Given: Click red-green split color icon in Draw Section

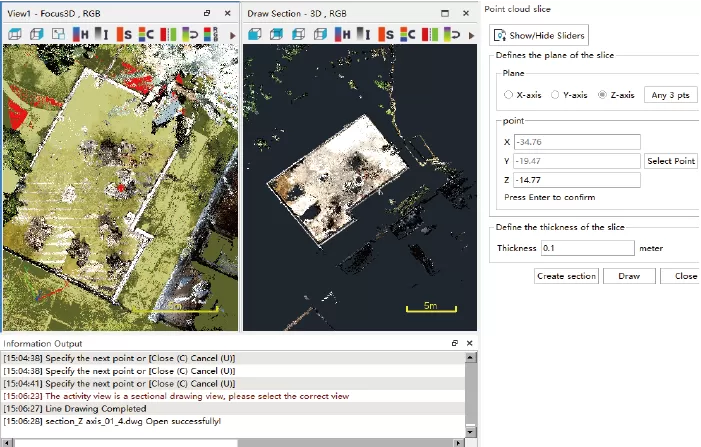Looking at the screenshot, I should [430, 34].
